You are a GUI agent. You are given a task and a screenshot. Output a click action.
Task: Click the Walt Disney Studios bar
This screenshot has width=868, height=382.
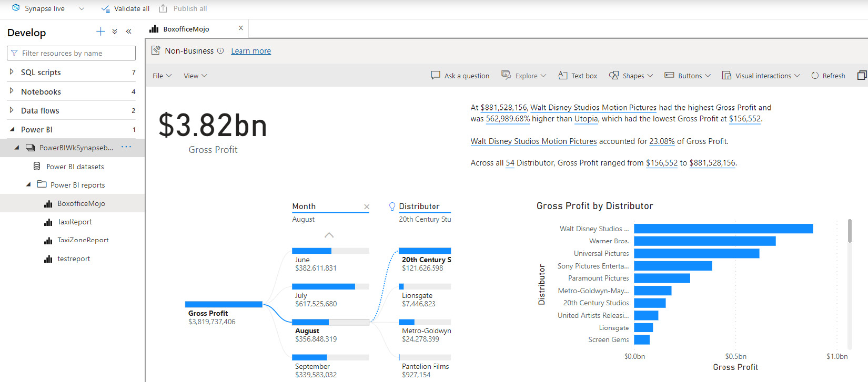(x=723, y=229)
